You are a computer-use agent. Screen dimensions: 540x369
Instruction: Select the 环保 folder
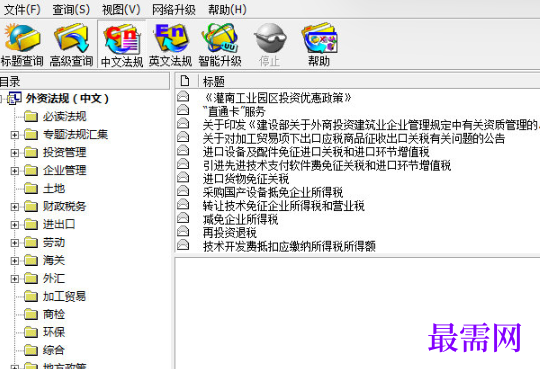[x=54, y=332]
